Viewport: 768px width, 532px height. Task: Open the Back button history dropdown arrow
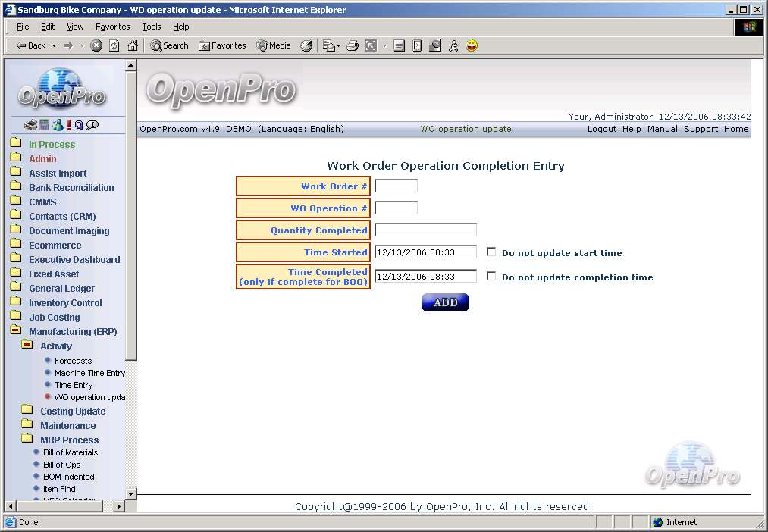[x=54, y=45]
